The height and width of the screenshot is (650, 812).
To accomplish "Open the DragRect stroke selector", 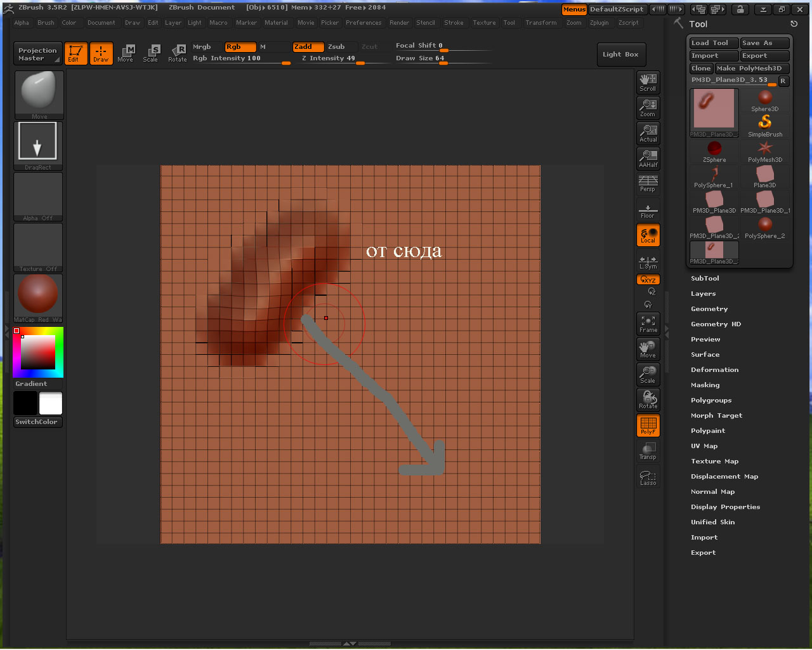I will (39, 145).
